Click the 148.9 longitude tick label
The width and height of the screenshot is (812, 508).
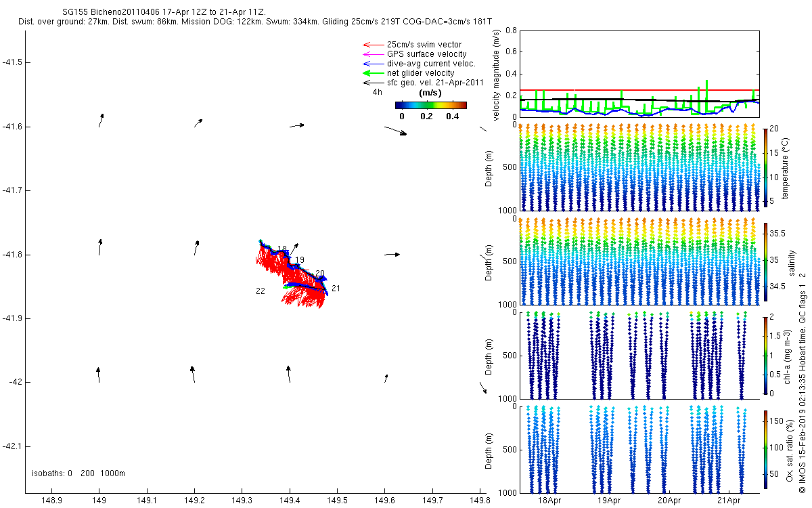[52, 501]
